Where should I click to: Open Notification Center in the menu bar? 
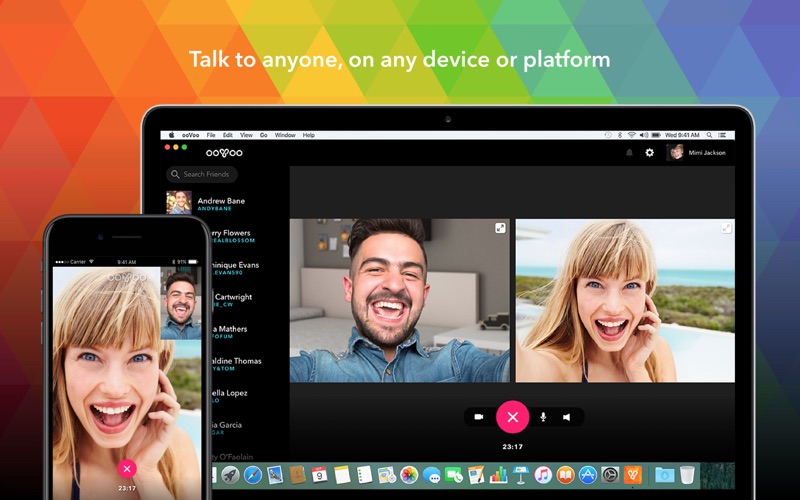point(722,135)
